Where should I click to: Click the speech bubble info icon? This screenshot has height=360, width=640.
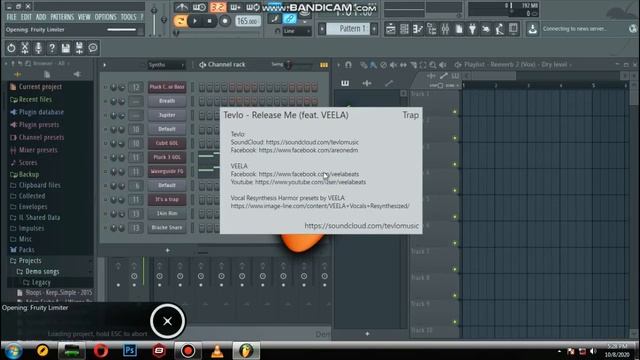click(93, 48)
